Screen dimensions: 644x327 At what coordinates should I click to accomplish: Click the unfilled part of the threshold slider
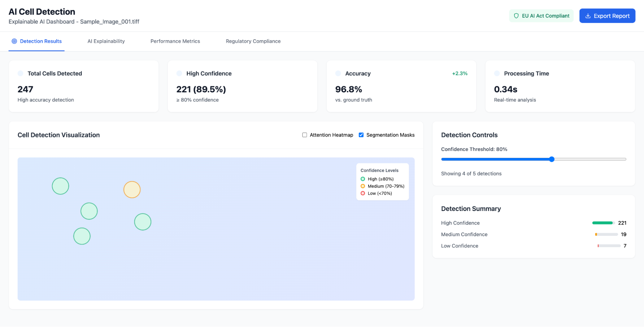590,159
